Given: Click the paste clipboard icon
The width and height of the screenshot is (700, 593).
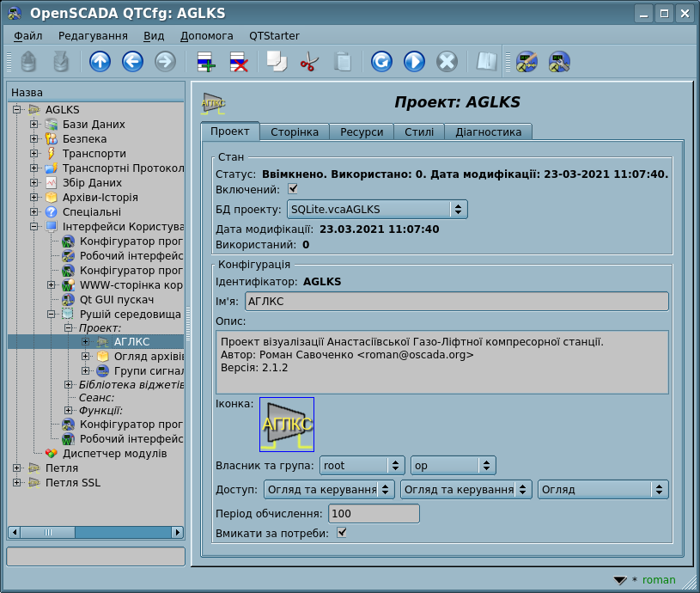Looking at the screenshot, I should (343, 62).
